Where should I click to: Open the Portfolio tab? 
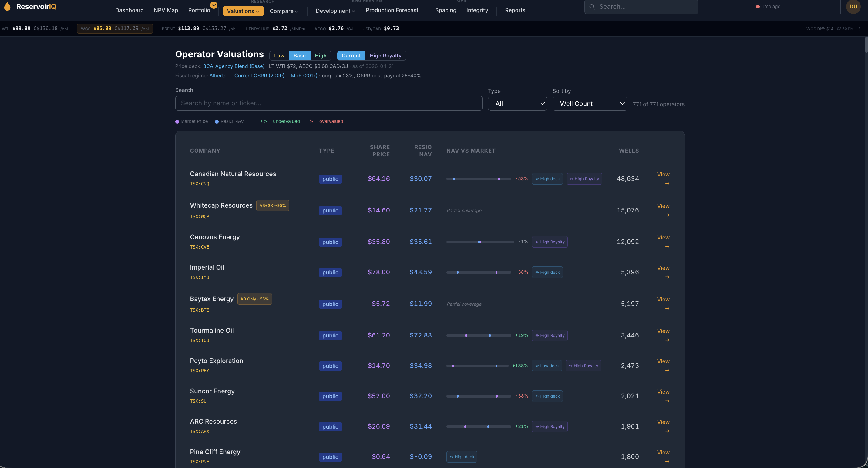[x=199, y=10]
